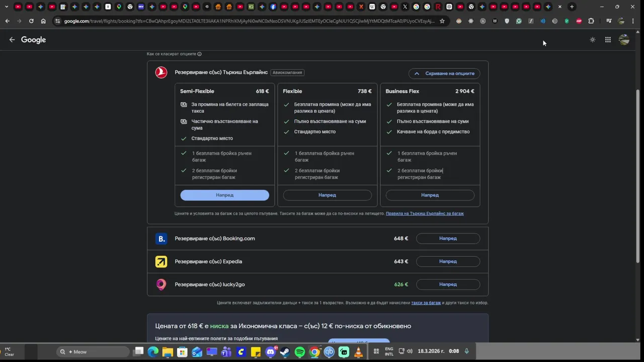This screenshot has width=644, height=362.
Task: Open Steam from the taskbar
Action: point(285,352)
